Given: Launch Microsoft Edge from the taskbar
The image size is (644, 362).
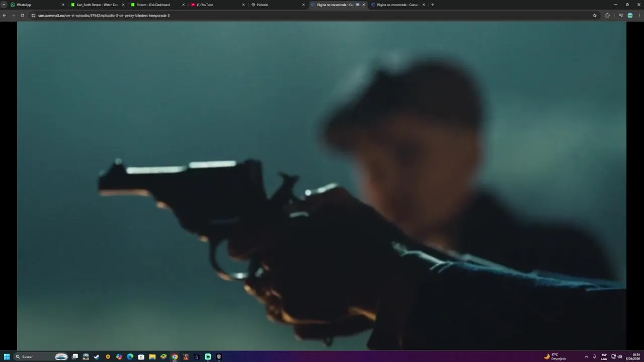Looking at the screenshot, I should click(x=130, y=356).
